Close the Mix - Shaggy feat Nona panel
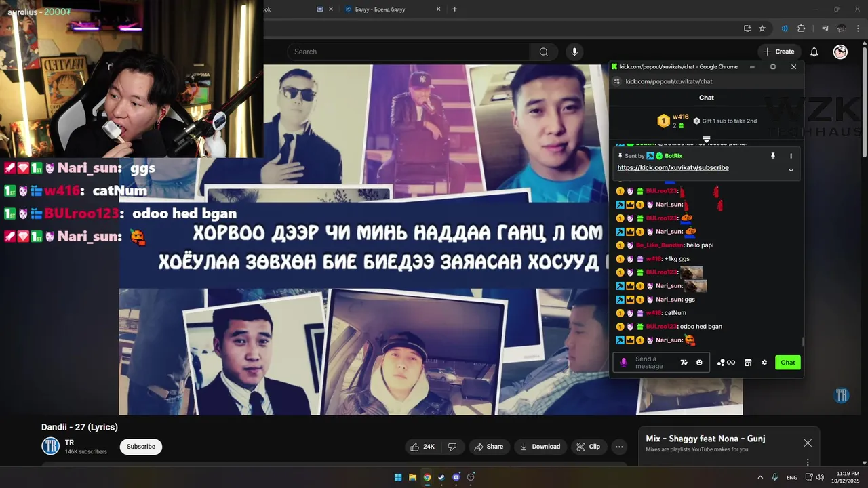The height and width of the screenshot is (488, 868). (808, 443)
